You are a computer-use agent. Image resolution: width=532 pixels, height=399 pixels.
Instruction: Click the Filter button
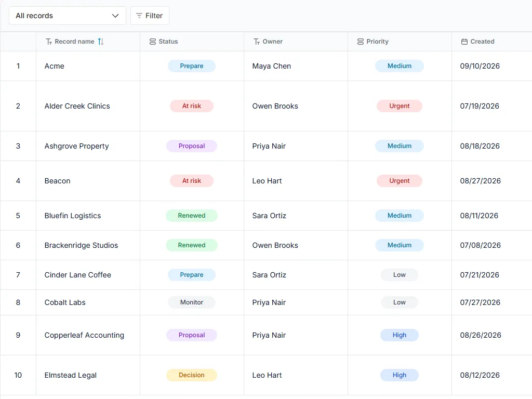click(150, 16)
